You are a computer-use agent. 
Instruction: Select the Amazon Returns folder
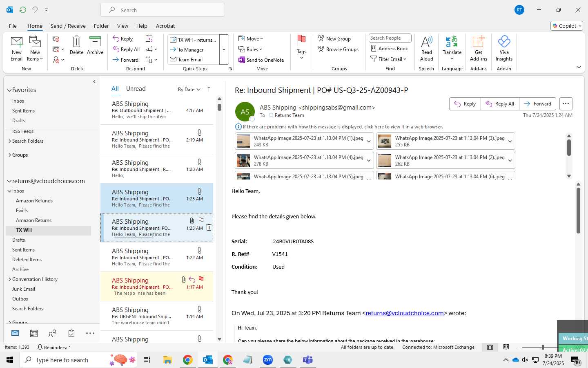click(x=33, y=220)
